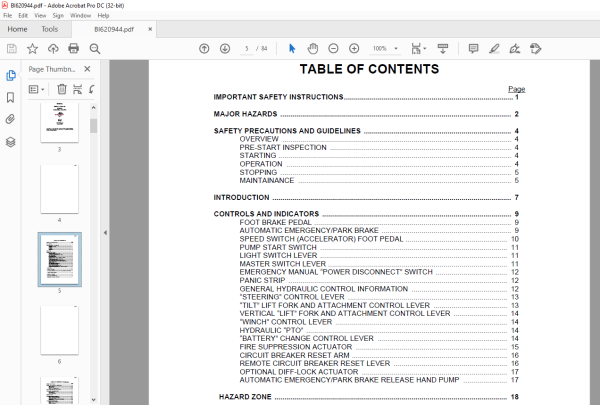Open fit page options dropdown
Screen dimensions: 600x405
(x=418, y=49)
